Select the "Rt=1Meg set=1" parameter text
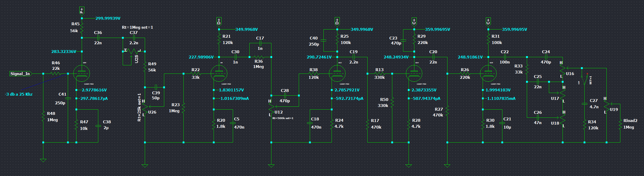644x176 pixels. click(x=137, y=27)
